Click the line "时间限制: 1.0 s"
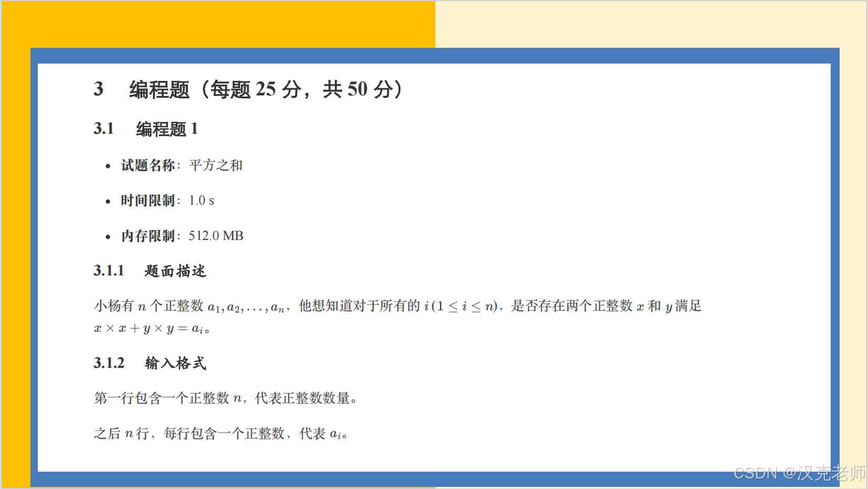Image resolution: width=868 pixels, height=489 pixels. click(x=168, y=201)
